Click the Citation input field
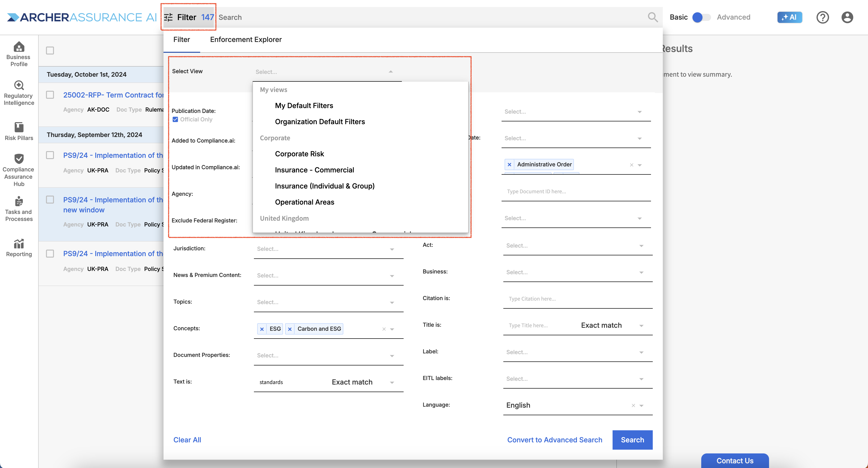The image size is (868, 468). coord(578,299)
